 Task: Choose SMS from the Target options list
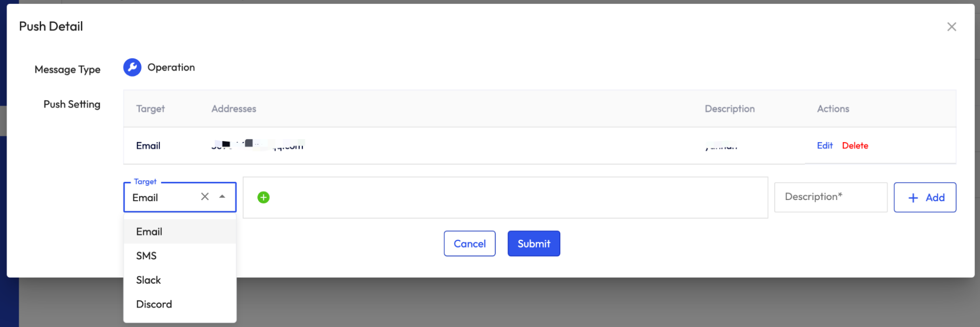pyautogui.click(x=147, y=256)
